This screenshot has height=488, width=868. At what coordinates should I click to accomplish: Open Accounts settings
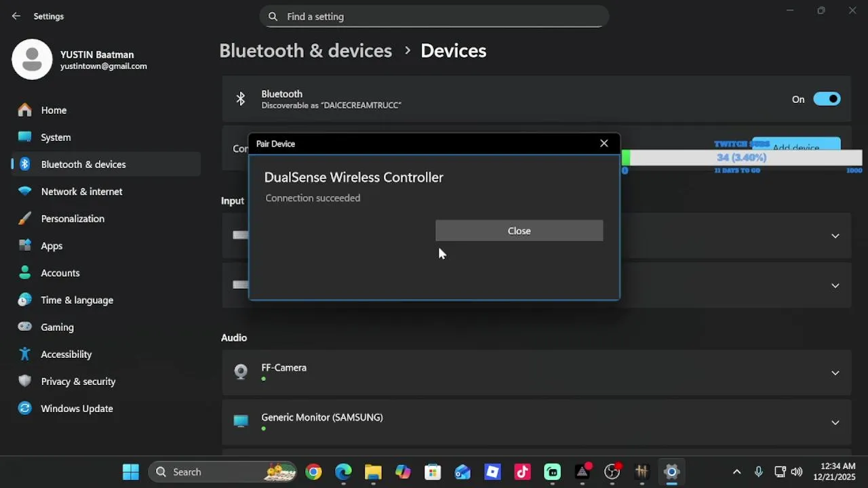106,272
